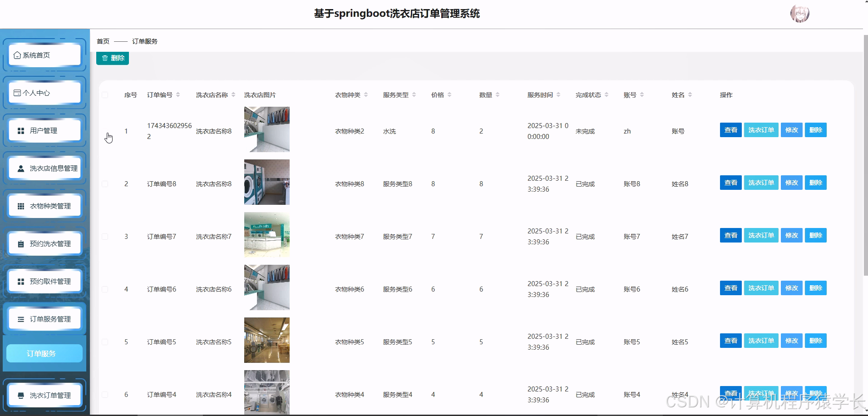Viewport: 868px width, 416px height.
Task: Click 查看 for 订单编号7 row
Action: [x=730, y=235]
